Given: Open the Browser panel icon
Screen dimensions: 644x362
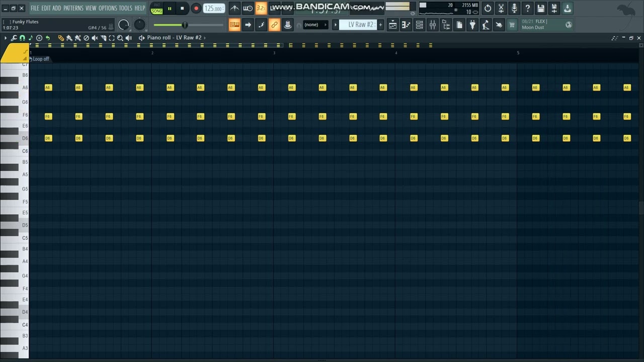Looking at the screenshot, I should point(446,25).
